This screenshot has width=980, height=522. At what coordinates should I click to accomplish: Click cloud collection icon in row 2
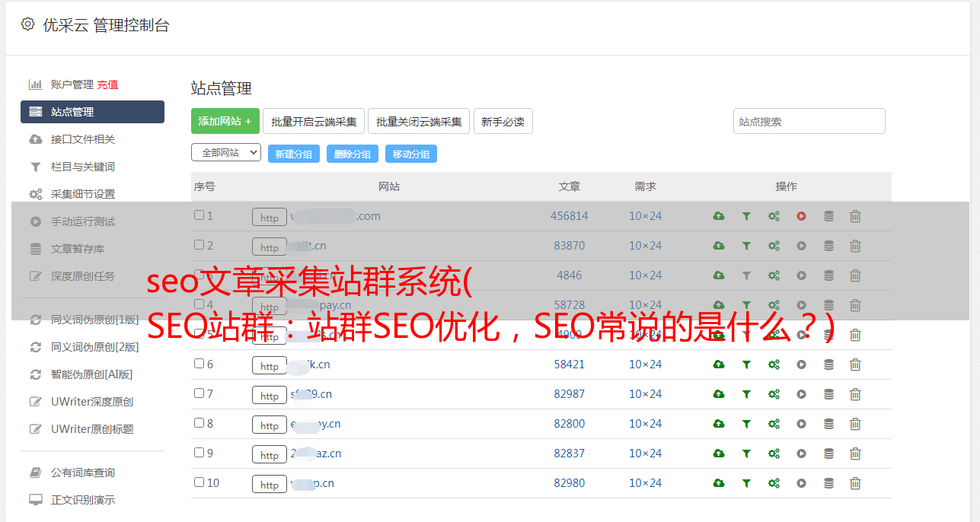719,246
